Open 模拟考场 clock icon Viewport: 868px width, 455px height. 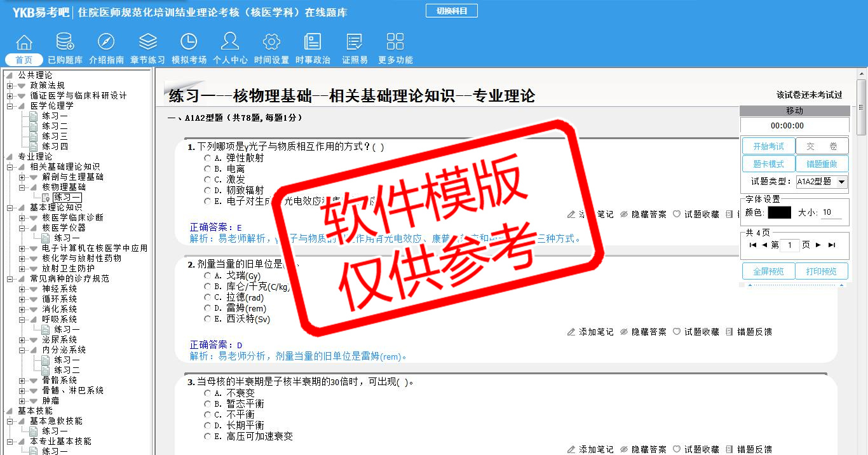(189, 43)
